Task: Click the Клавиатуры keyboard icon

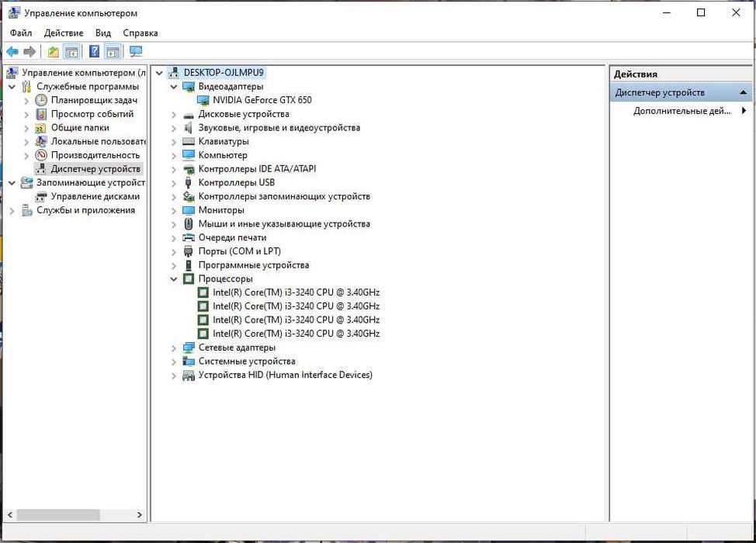Action: 189,142
